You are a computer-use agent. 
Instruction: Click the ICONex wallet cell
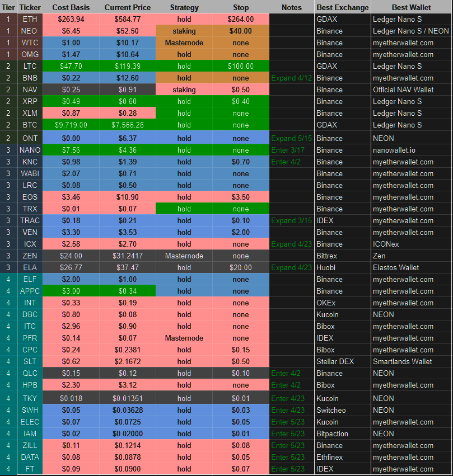[x=411, y=244]
